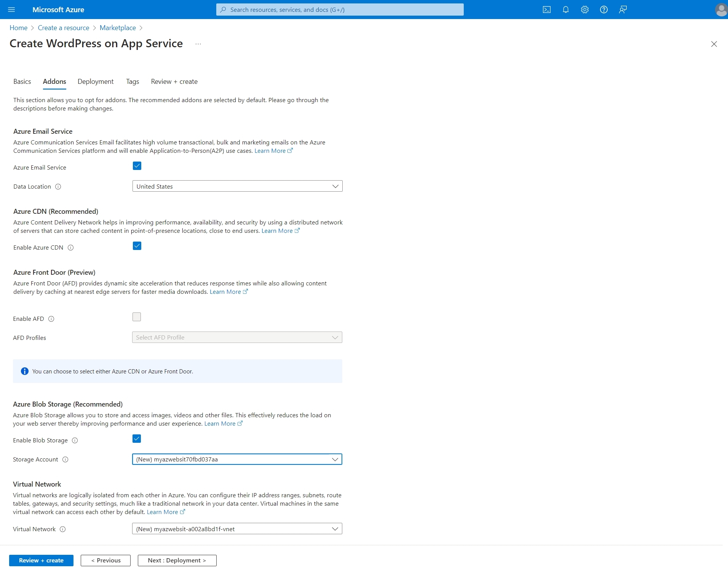This screenshot has width=728, height=575.
Task: Open Learn More for Azure Email Service
Action: [273, 151]
